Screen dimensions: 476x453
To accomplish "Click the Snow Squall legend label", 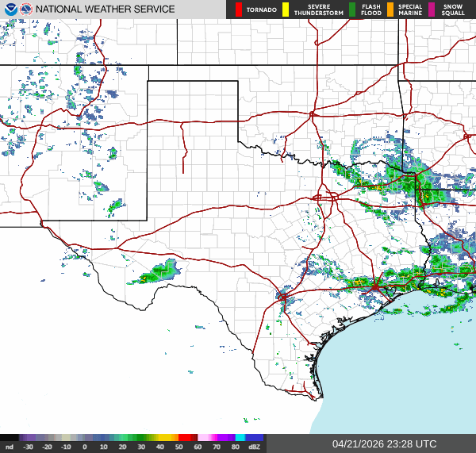I will tap(454, 10).
